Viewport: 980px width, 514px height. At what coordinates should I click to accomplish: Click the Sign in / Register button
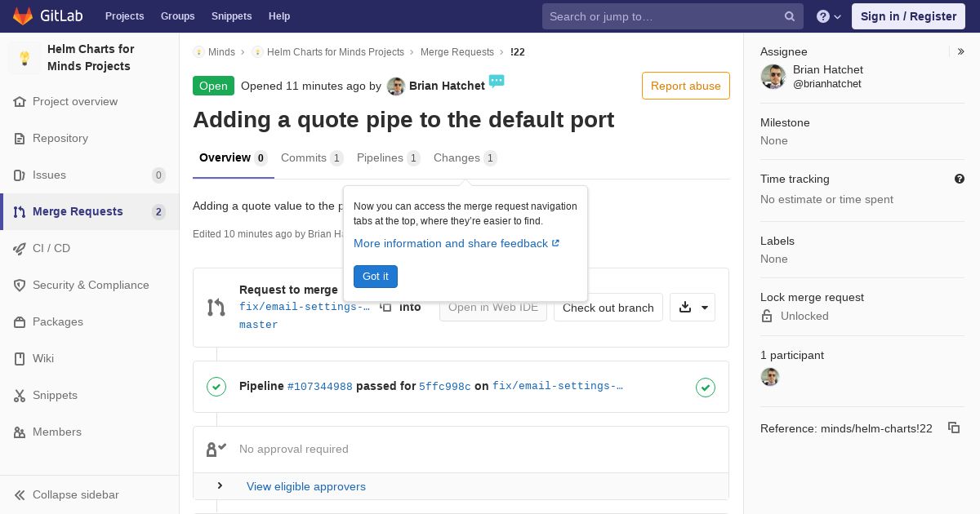point(908,16)
